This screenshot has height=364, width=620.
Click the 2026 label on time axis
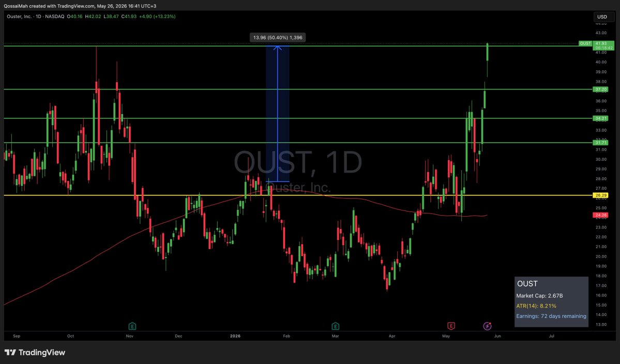click(x=235, y=336)
